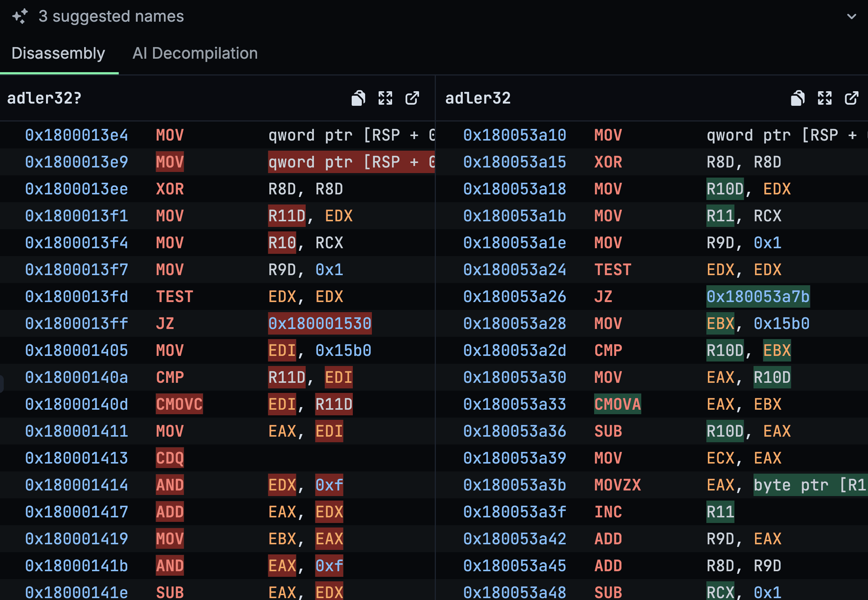
Task: Click address 0x1800013f7
Action: [77, 270]
